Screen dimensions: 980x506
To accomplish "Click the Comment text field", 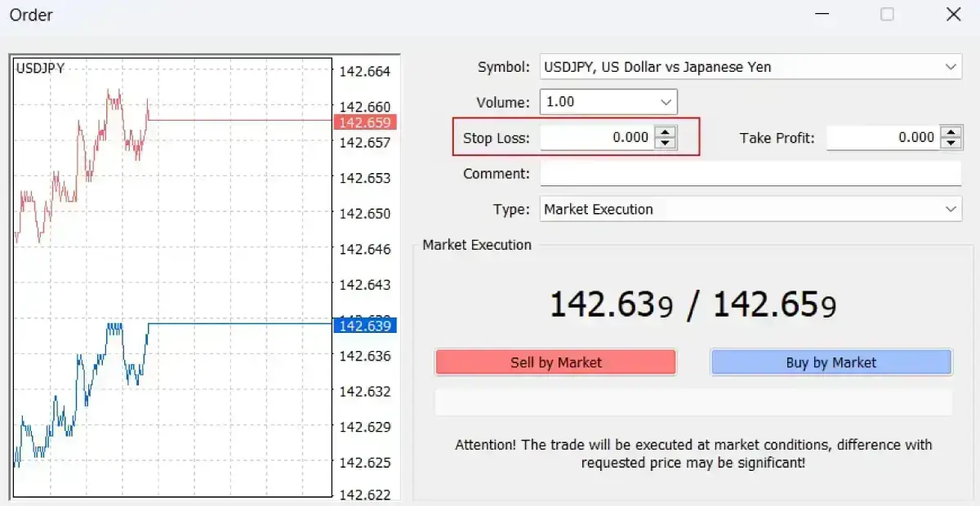I will (x=750, y=174).
